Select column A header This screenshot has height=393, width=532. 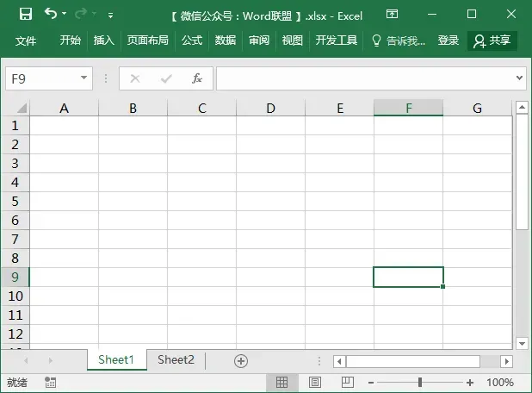[64, 109]
